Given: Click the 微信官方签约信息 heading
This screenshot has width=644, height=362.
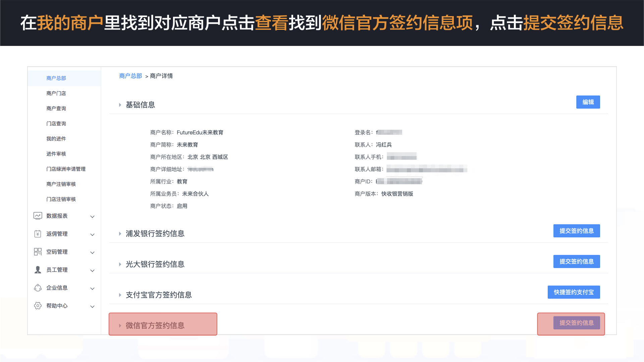Looking at the screenshot, I should [x=155, y=325].
